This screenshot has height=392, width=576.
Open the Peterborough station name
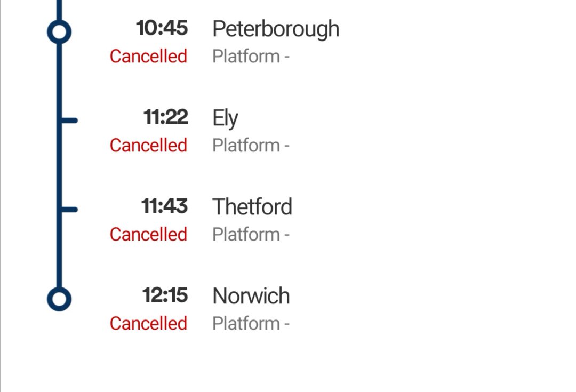click(276, 29)
